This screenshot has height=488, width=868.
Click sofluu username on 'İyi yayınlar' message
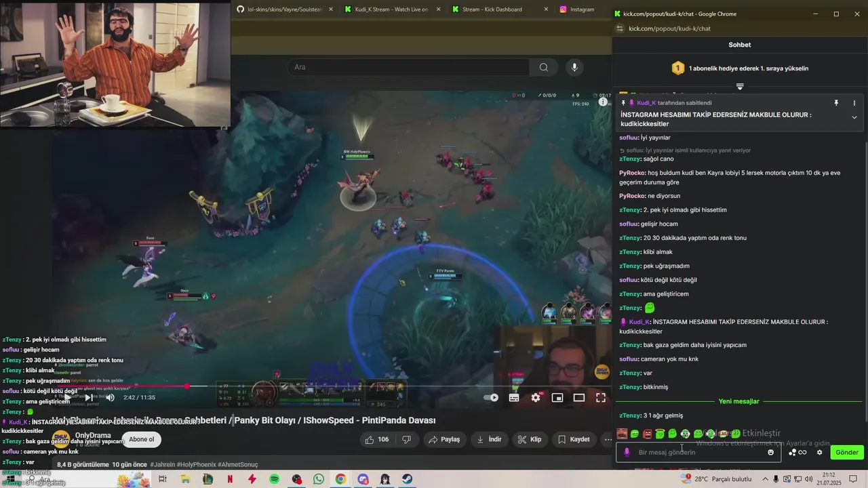point(629,138)
